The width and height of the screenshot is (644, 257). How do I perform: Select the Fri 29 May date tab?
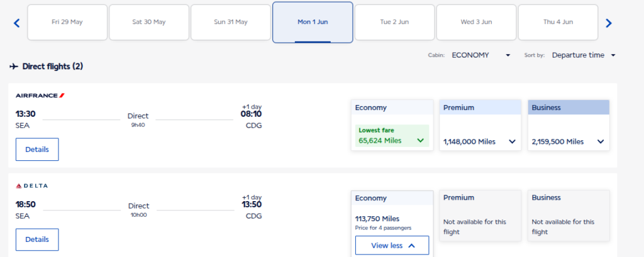[67, 22]
